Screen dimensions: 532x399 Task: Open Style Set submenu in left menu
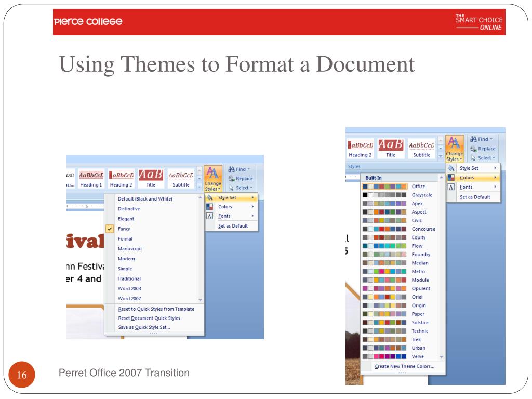(231, 197)
